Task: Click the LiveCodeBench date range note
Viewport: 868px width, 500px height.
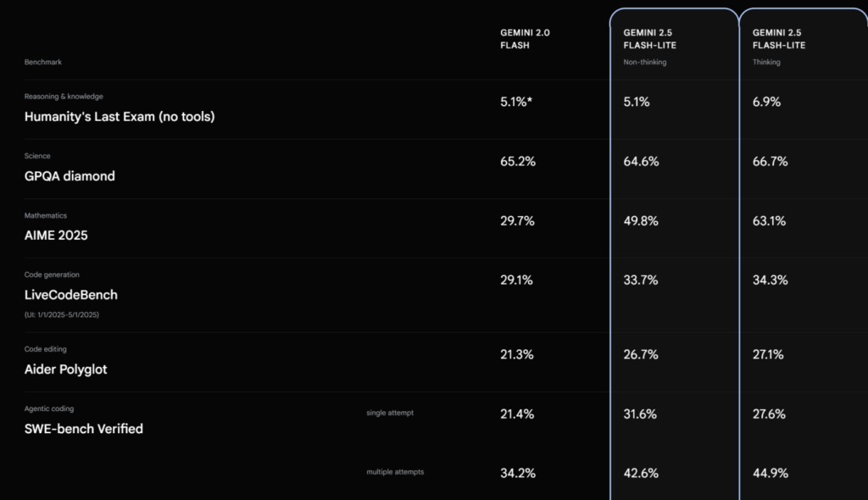Action: (61, 314)
